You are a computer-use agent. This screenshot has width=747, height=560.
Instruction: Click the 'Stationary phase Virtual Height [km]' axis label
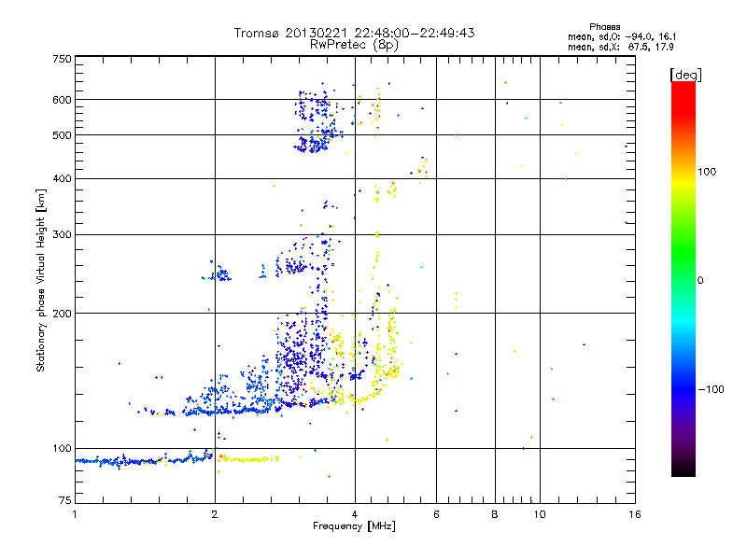(x=40, y=280)
